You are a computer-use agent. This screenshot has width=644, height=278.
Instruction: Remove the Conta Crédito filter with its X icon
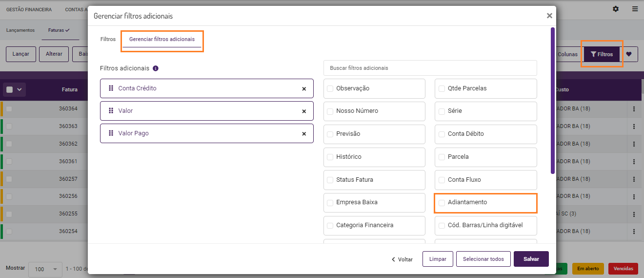[x=304, y=89]
